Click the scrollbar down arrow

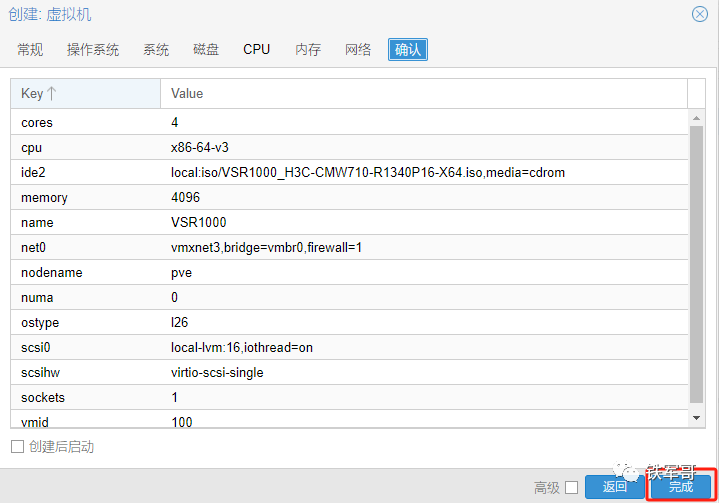696,418
